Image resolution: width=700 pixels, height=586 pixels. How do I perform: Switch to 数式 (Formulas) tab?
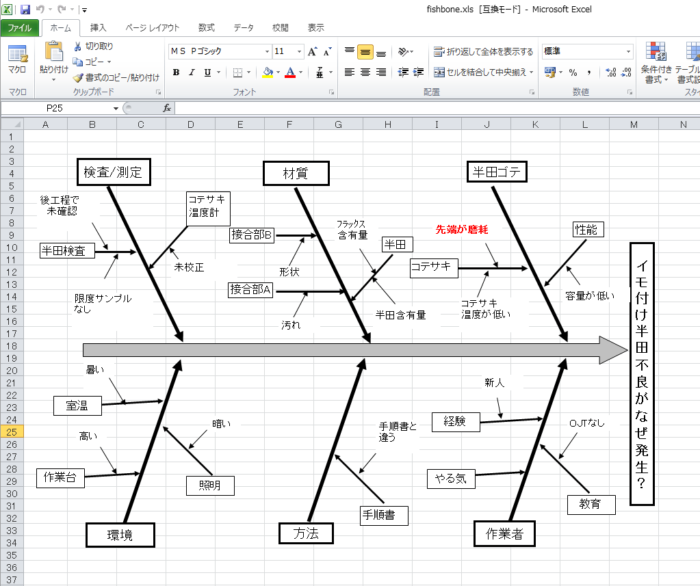(206, 28)
